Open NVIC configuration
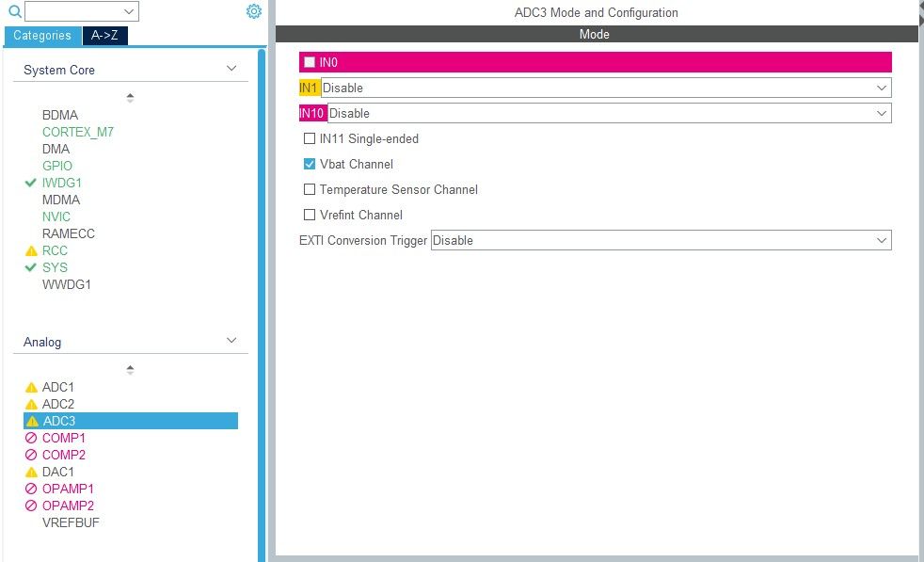 [x=56, y=217]
